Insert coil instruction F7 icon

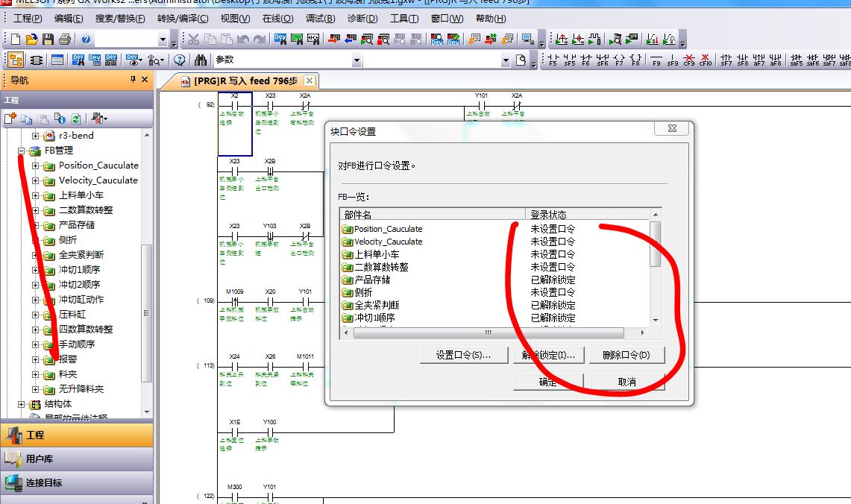click(619, 60)
